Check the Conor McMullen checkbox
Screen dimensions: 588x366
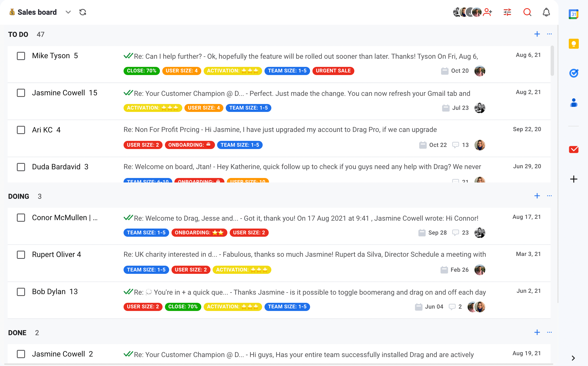[x=21, y=218]
